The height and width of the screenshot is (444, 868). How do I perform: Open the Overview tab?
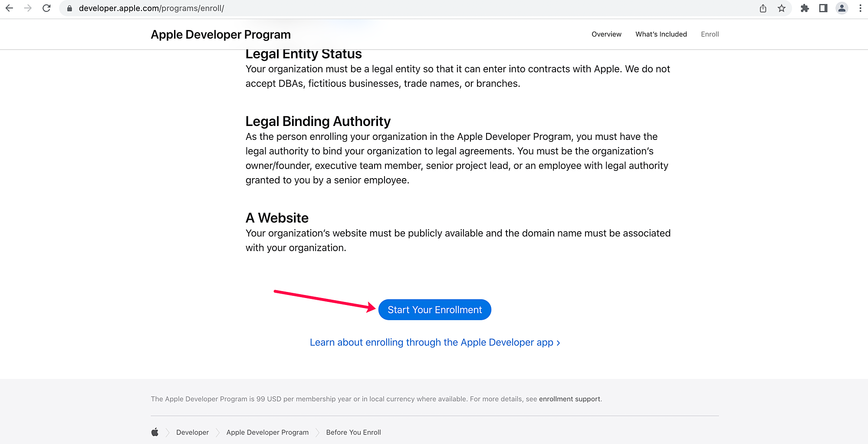click(606, 34)
